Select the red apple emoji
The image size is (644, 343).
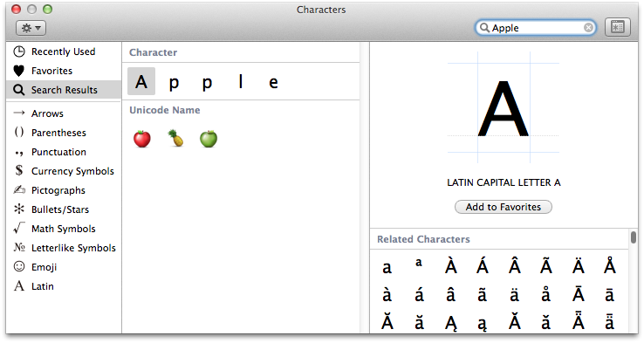[x=142, y=139]
